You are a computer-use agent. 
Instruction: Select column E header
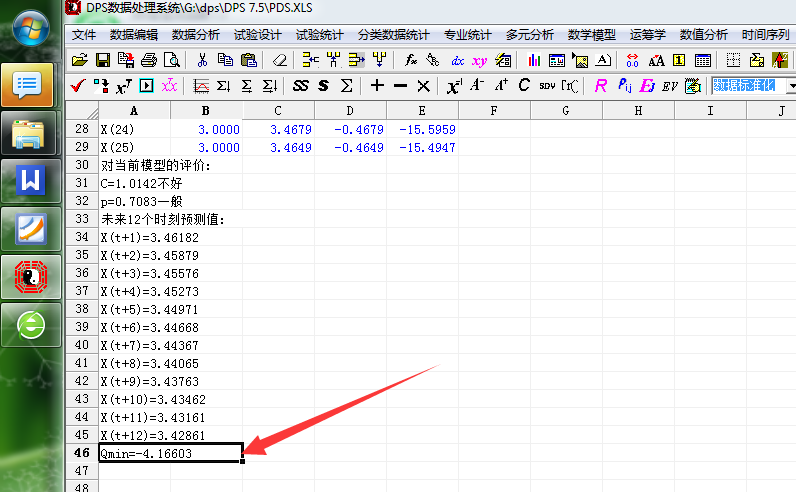click(422, 111)
